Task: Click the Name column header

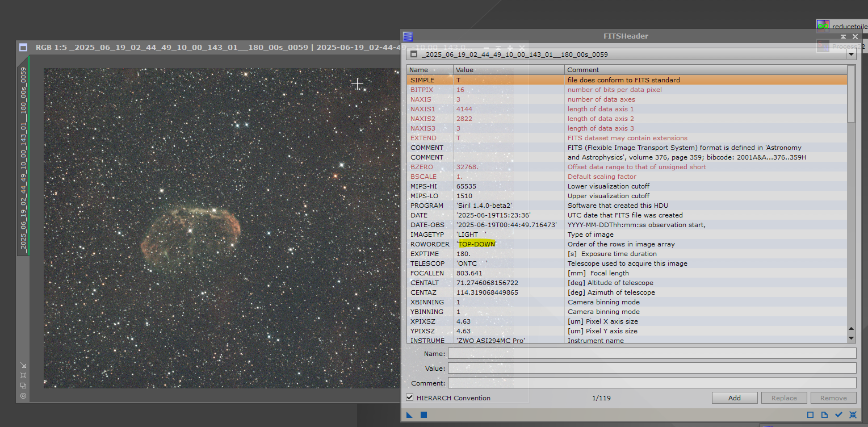Action: click(430, 70)
